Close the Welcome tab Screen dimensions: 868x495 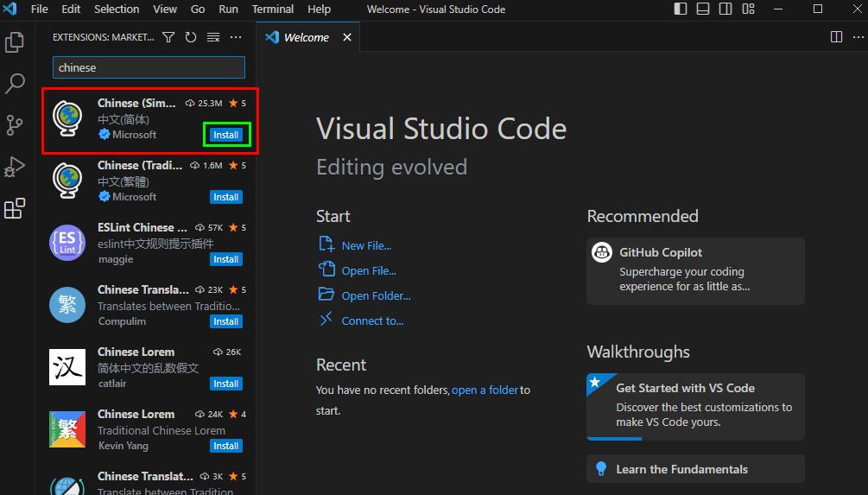pyautogui.click(x=347, y=37)
